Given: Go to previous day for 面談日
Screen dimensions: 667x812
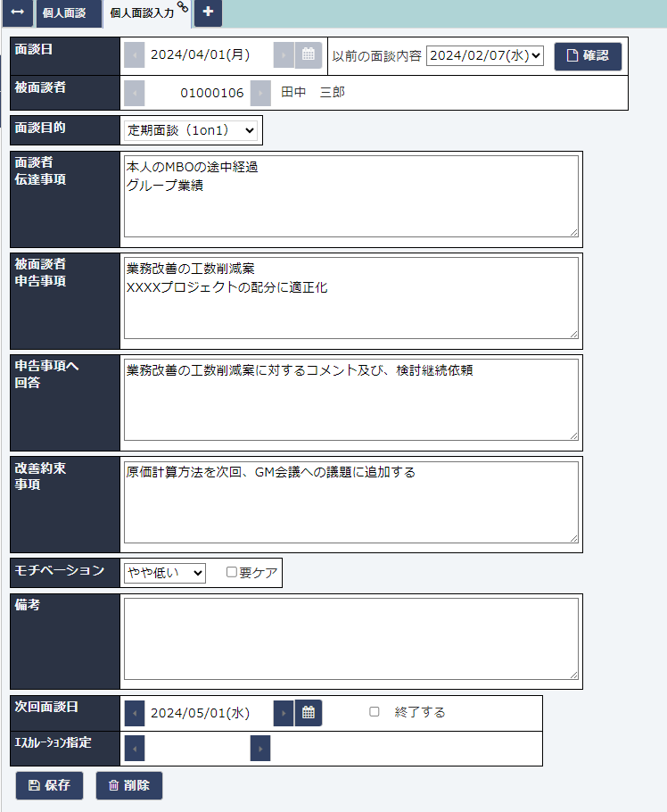Looking at the screenshot, I should tap(134, 54).
